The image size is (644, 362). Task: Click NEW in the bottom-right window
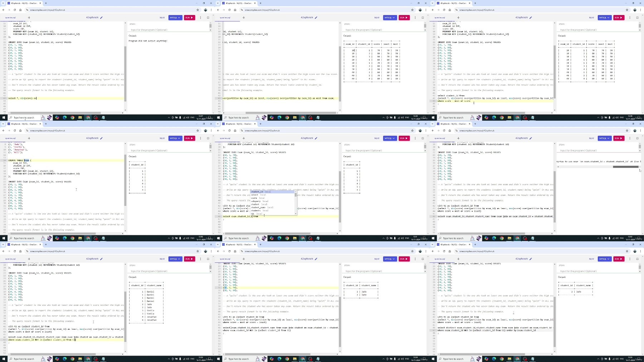click(x=591, y=259)
